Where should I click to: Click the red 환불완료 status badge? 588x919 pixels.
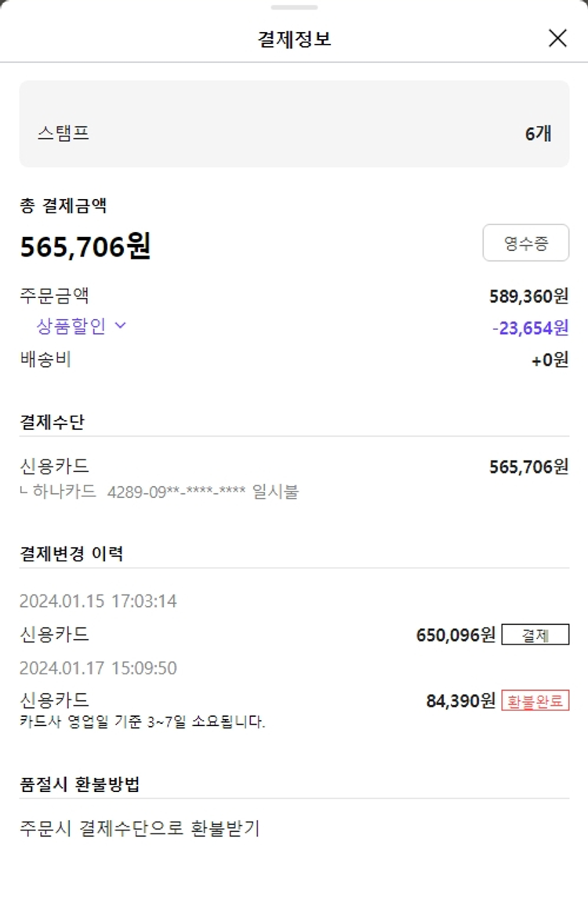click(x=535, y=700)
